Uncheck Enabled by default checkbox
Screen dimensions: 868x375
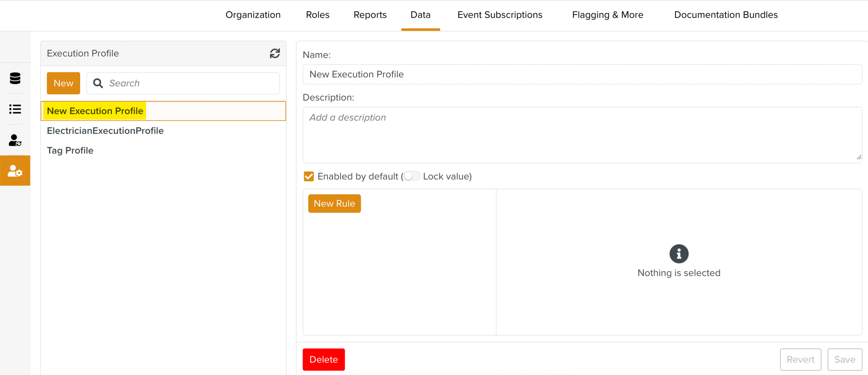click(309, 176)
